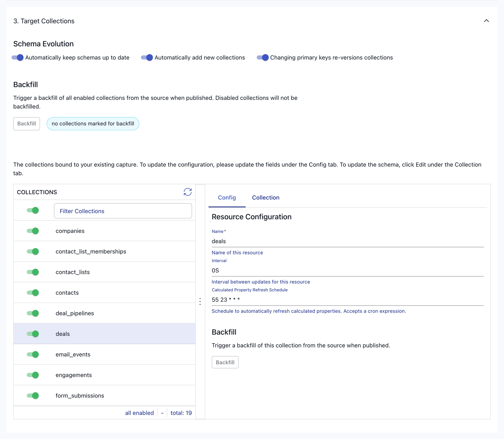Toggle changing primary keys re-versions collections
Screen dimensions: 504x439
point(263,58)
